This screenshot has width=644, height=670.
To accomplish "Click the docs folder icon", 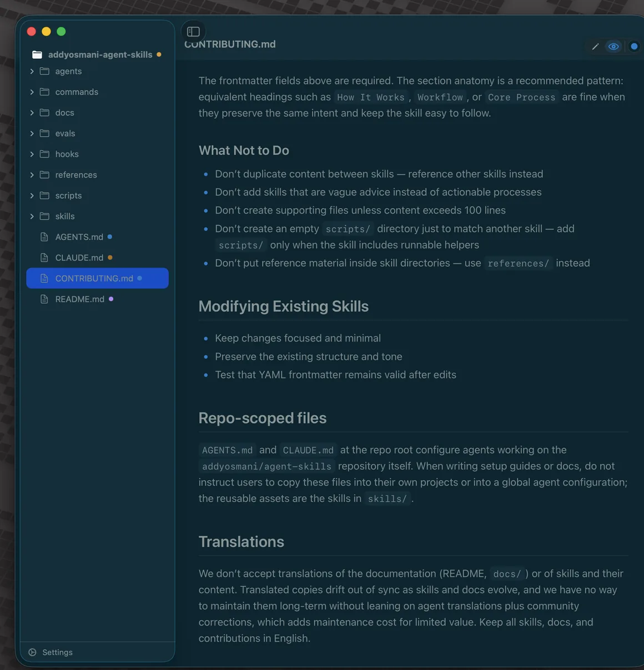I will 44,113.
